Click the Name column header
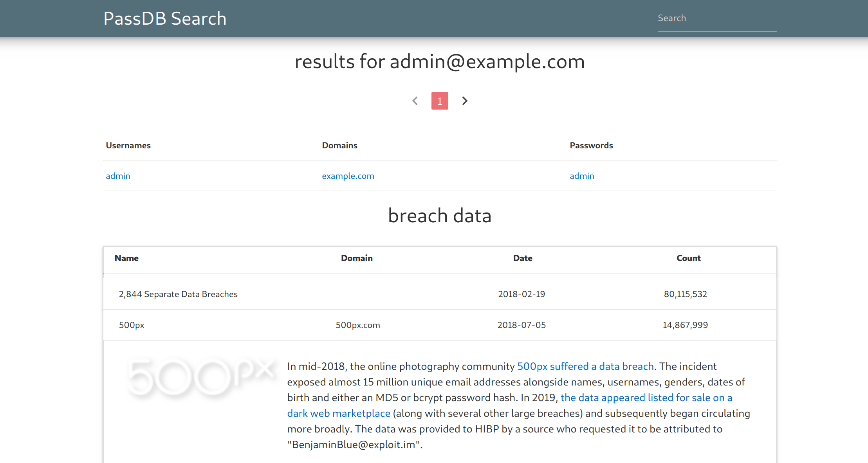This screenshot has width=868, height=463. tap(126, 258)
